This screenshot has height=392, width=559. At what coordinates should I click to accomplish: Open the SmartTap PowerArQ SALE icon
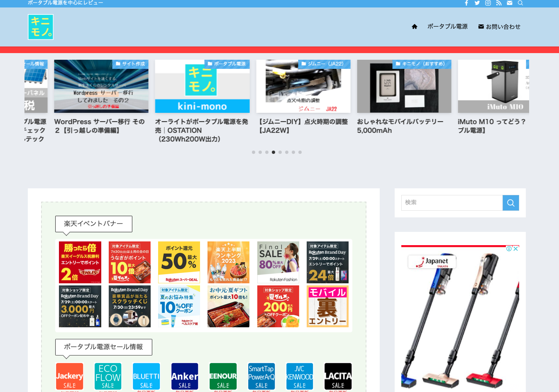click(x=261, y=376)
